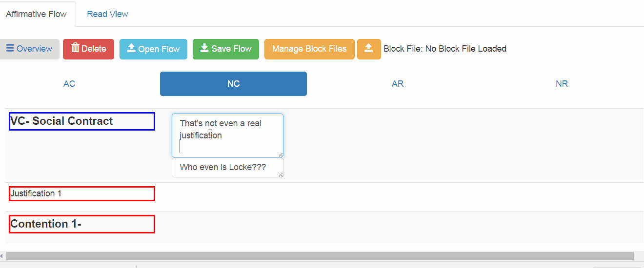Viewport: 644px width, 268px height.
Task: Select the AR speech column tab
Action: point(398,84)
